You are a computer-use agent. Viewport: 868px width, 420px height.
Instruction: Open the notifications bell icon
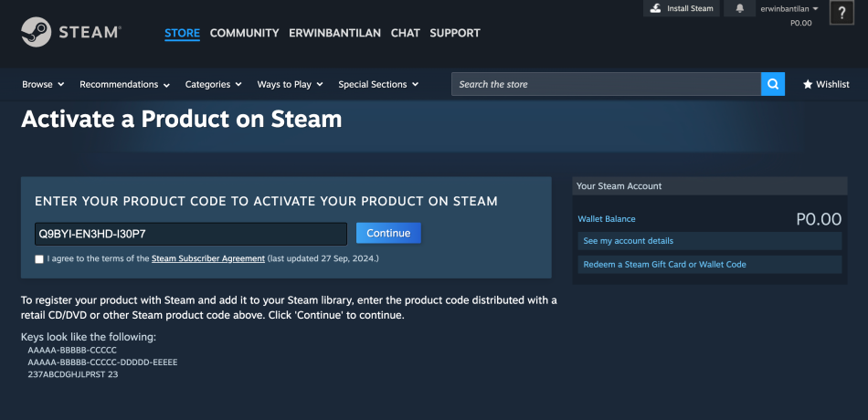coord(739,8)
